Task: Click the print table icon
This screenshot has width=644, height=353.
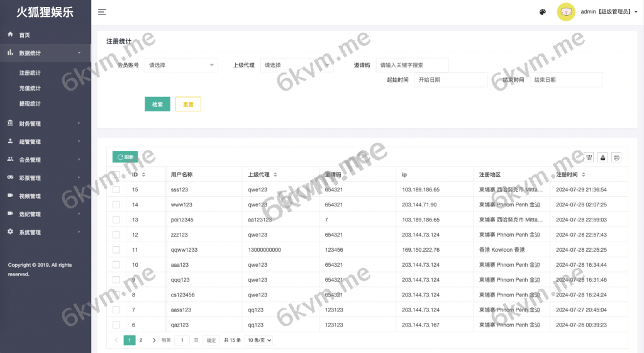Action: [x=616, y=157]
